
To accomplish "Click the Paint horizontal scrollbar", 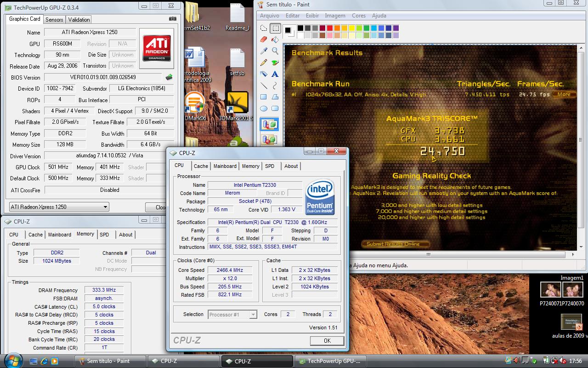I will (427, 254).
